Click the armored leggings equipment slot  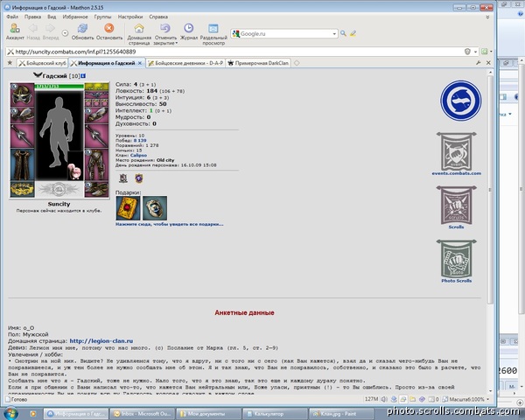tap(96, 164)
